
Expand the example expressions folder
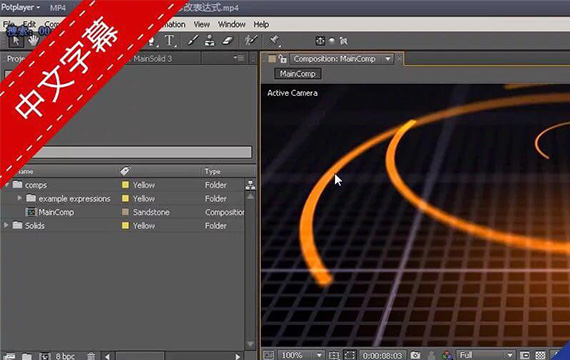(x=19, y=198)
